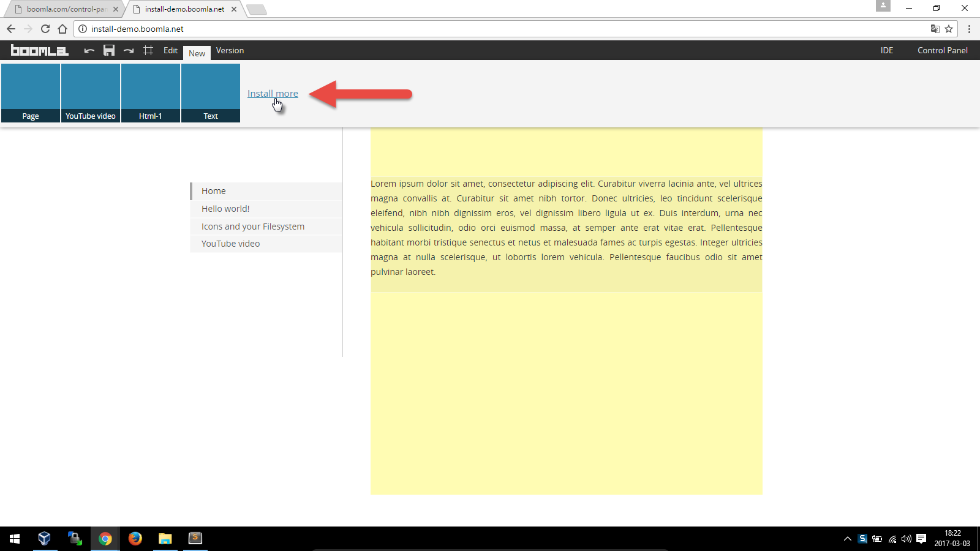
Task: Open the Chrome three-dot menu
Action: click(969, 29)
